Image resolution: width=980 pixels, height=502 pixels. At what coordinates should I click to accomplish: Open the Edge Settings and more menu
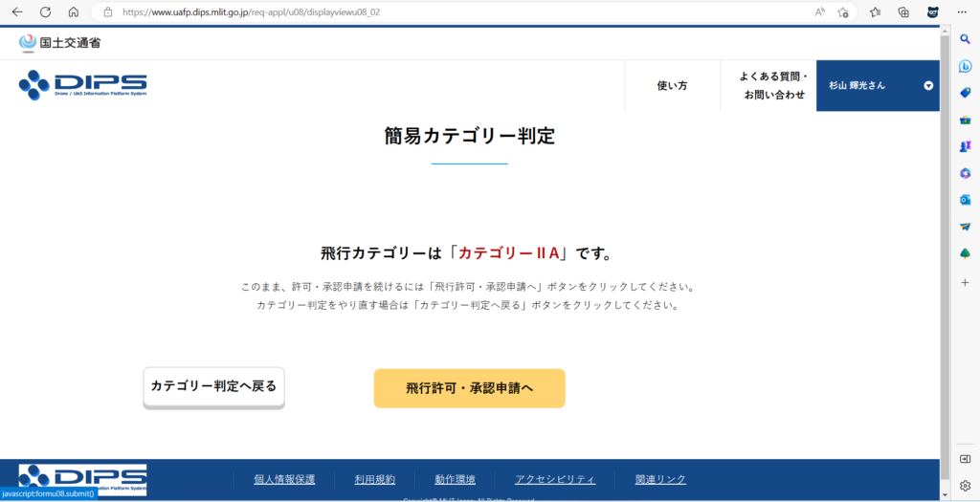pyautogui.click(x=963, y=12)
